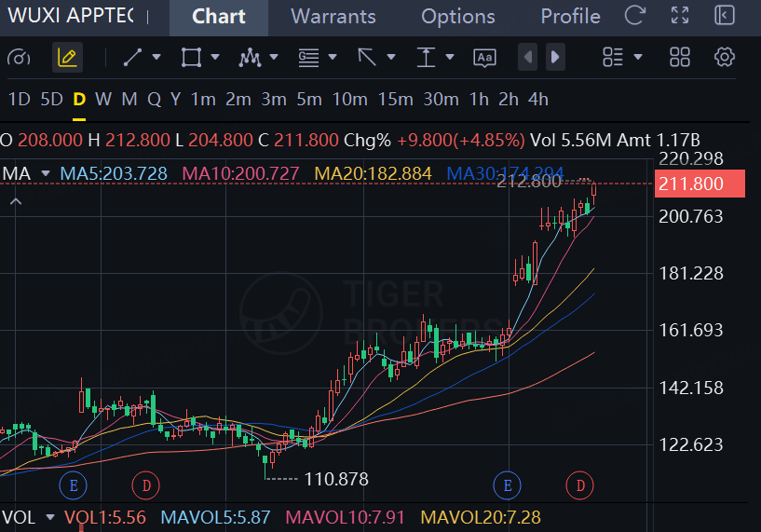The width and height of the screenshot is (761, 532).
Task: Refresh the chart data
Action: pos(635,15)
